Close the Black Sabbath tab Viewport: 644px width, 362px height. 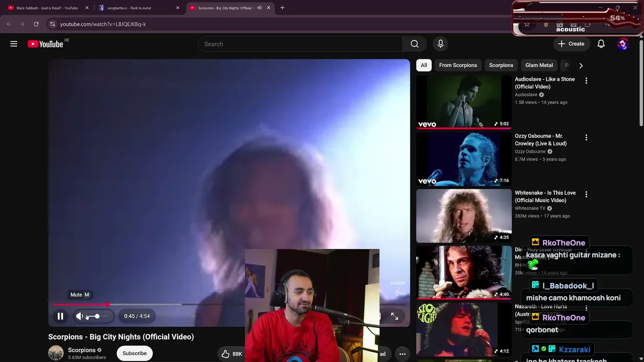(x=87, y=8)
